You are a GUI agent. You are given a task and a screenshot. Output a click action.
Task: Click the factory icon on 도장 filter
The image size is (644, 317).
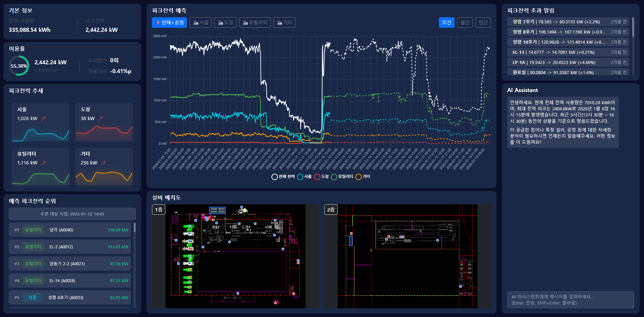pyautogui.click(x=220, y=23)
